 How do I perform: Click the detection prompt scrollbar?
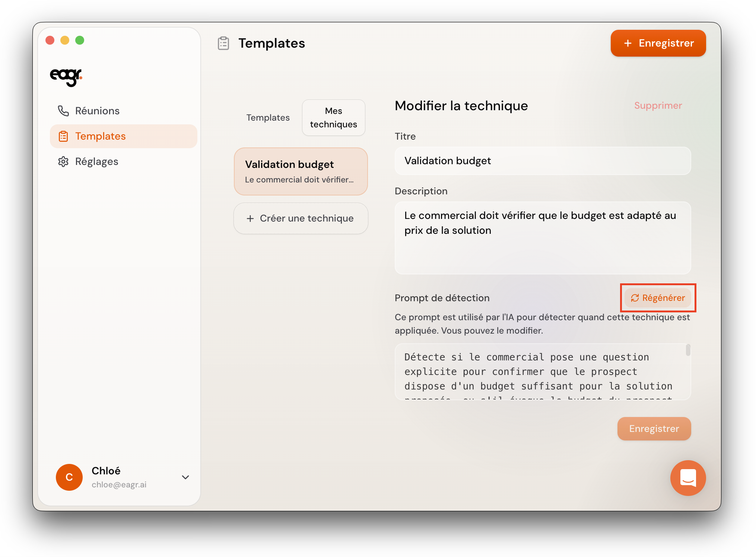pyautogui.click(x=688, y=350)
